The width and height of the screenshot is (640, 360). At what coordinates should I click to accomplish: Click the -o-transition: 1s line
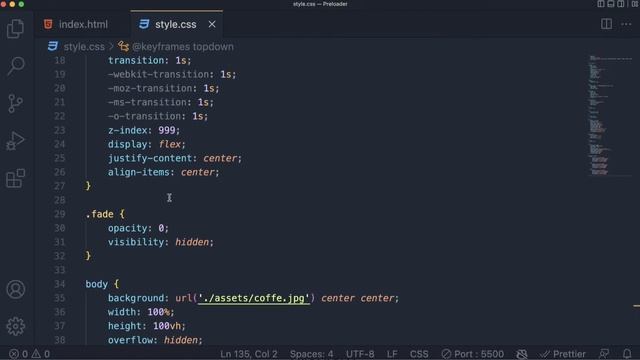pos(158,116)
